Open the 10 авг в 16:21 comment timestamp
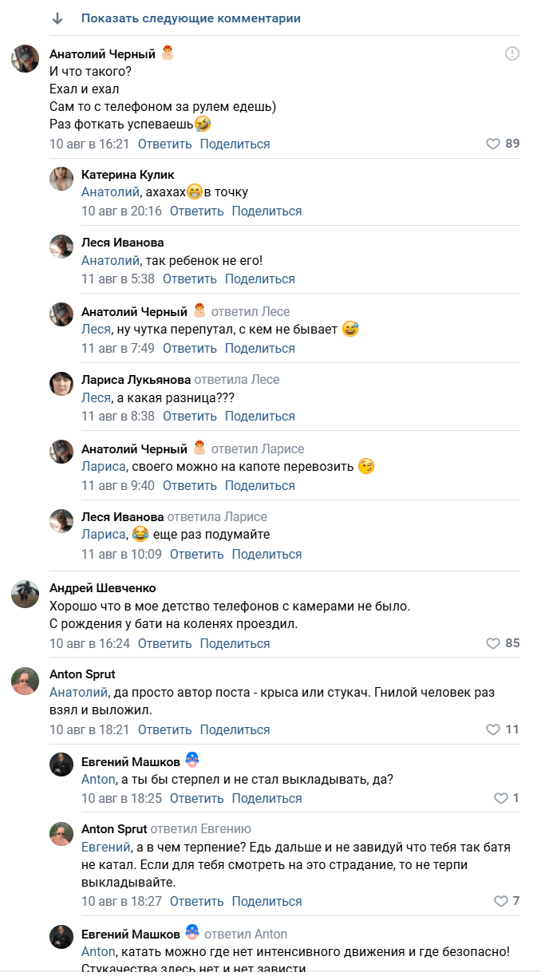Image resolution: width=541 pixels, height=980 pixels. point(89,144)
